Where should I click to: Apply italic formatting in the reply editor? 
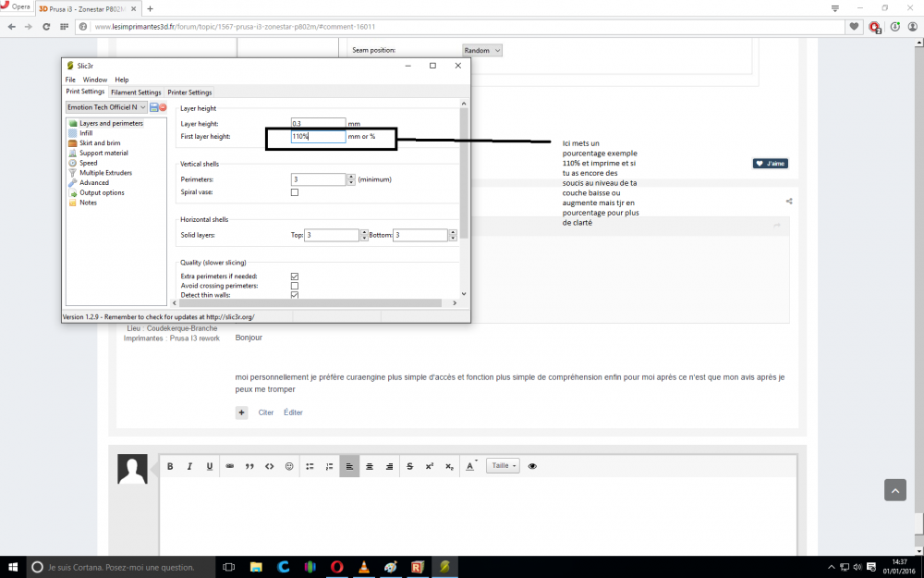[189, 466]
